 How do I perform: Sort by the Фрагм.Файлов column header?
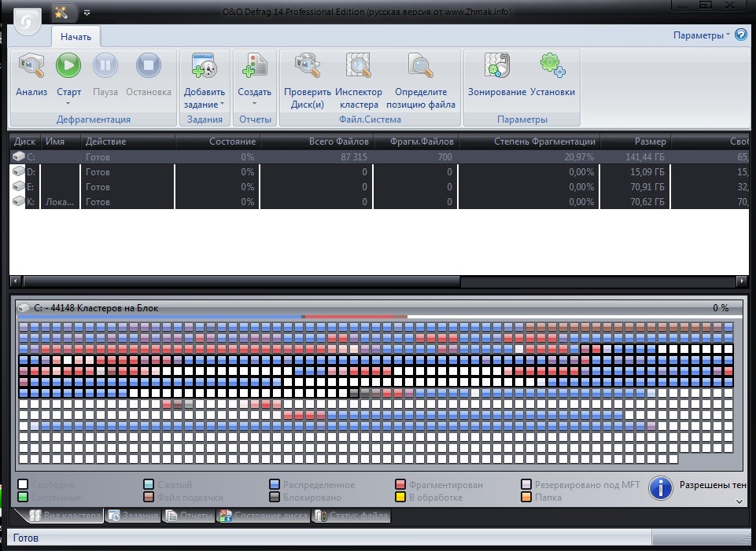[416, 141]
